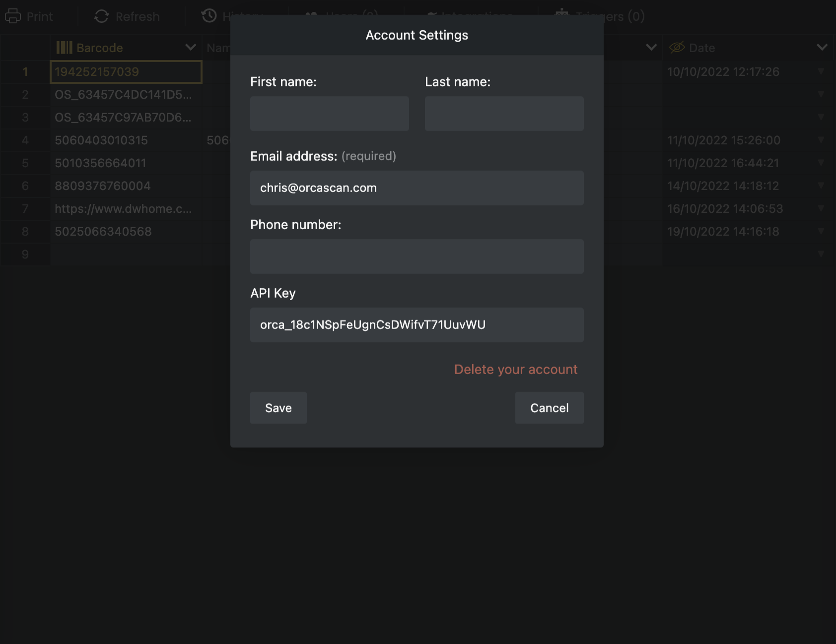Click into the First name field

329,114
